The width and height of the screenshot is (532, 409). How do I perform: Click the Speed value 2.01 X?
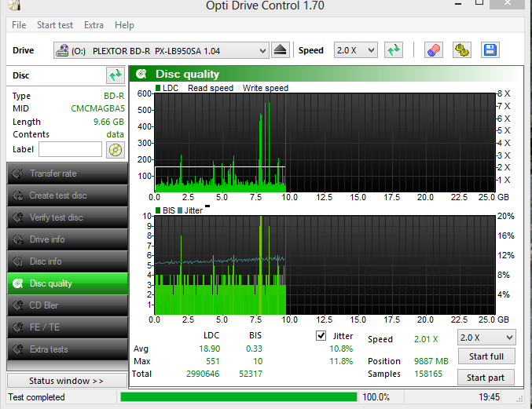click(426, 339)
